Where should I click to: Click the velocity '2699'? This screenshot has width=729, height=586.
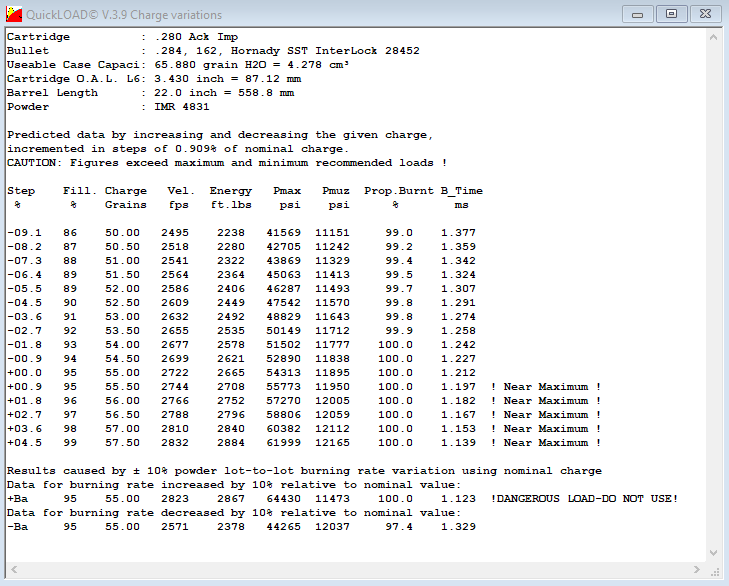point(175,359)
